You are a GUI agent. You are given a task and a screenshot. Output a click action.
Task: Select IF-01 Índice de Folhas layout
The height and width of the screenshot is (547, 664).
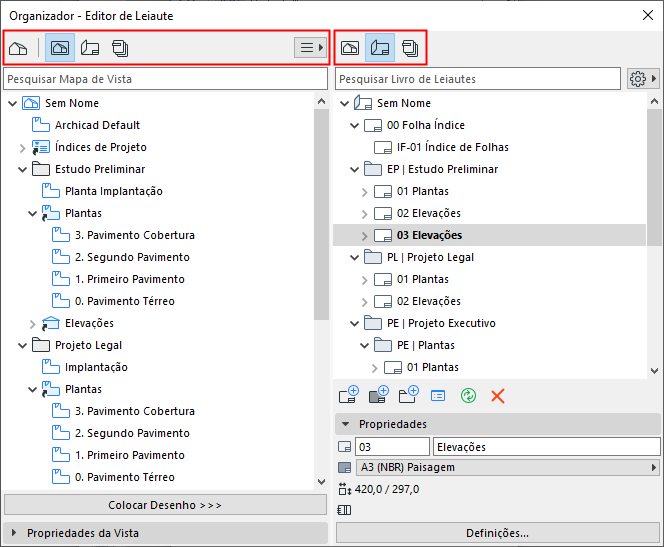[453, 147]
